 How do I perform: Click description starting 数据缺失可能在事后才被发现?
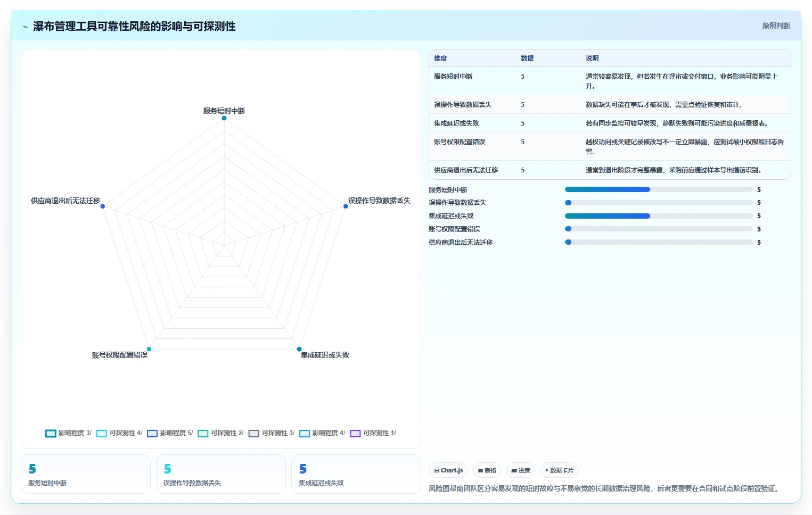coord(664,105)
